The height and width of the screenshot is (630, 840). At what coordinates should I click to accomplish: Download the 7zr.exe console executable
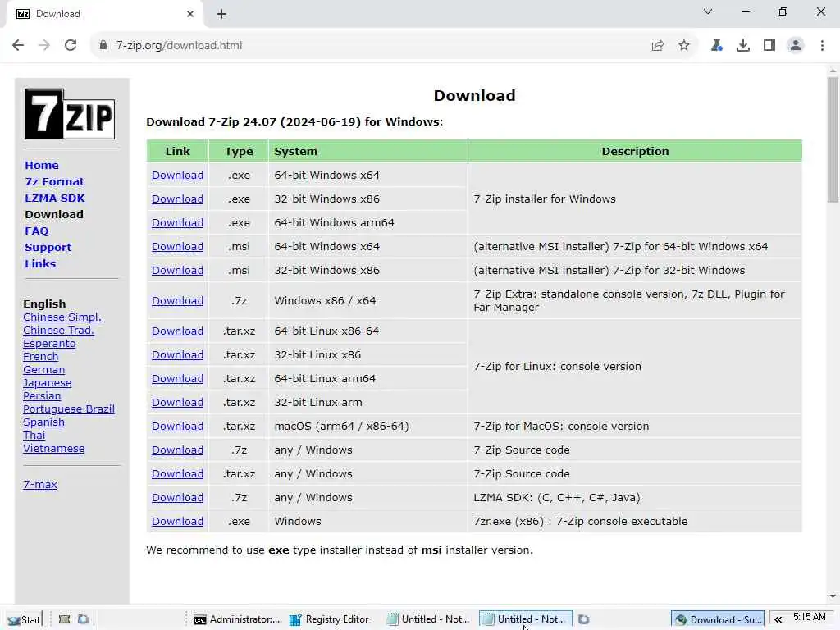[177, 521]
